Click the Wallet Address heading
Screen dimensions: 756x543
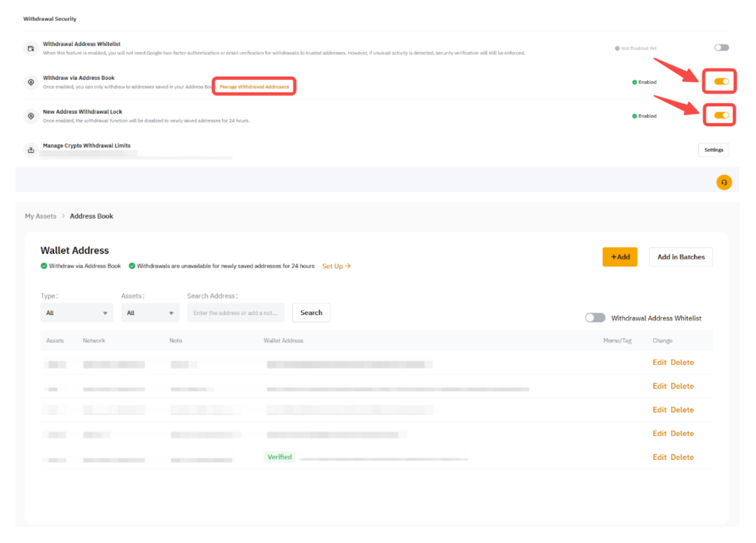coord(75,250)
